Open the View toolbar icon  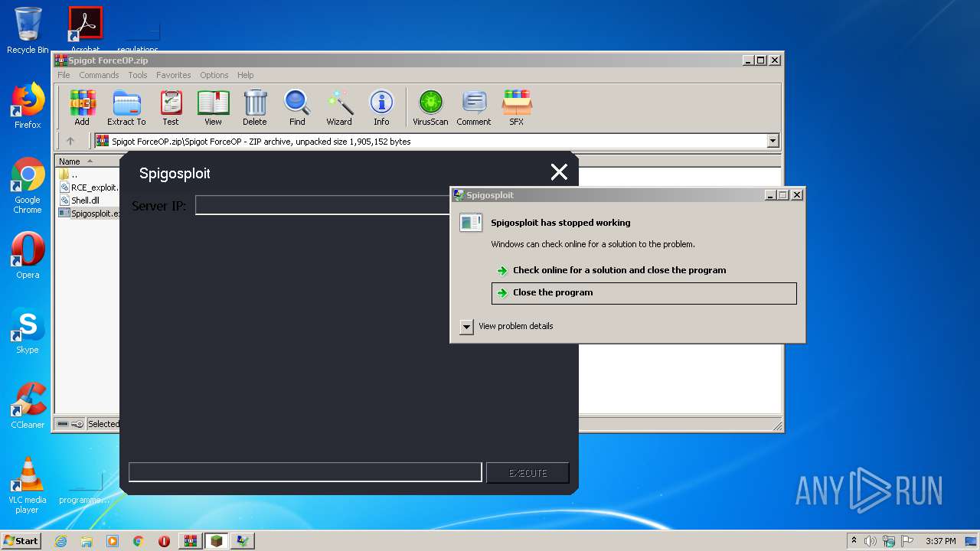(213, 107)
